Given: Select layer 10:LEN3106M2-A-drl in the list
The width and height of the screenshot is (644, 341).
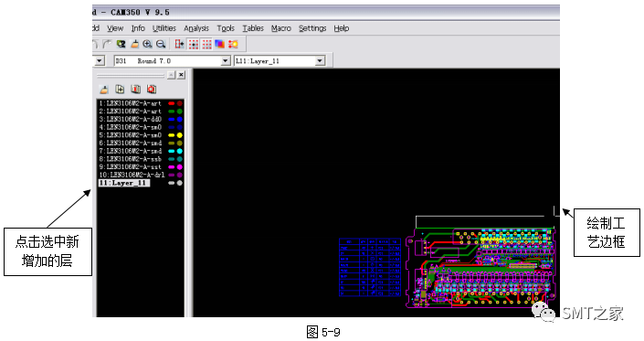Looking at the screenshot, I should (132, 175).
